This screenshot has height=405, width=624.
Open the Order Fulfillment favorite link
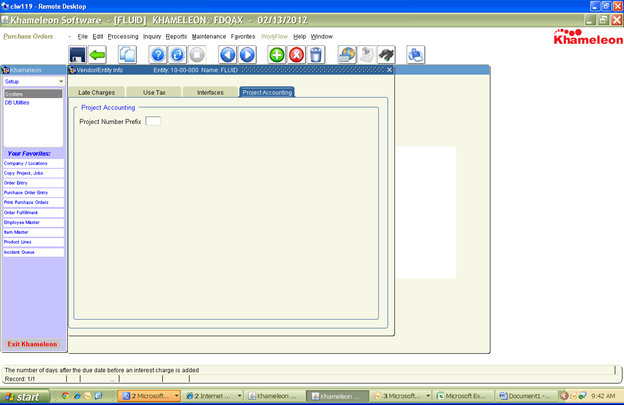[x=33, y=213]
